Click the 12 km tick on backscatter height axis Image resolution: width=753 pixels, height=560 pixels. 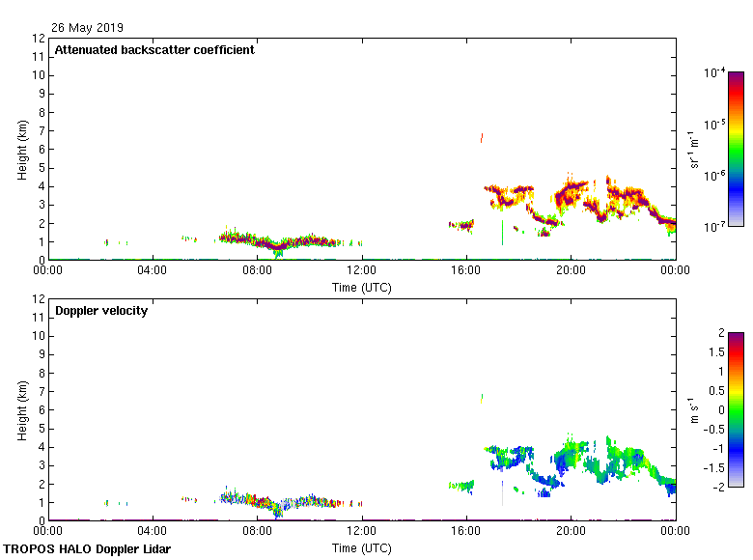pos(39,39)
